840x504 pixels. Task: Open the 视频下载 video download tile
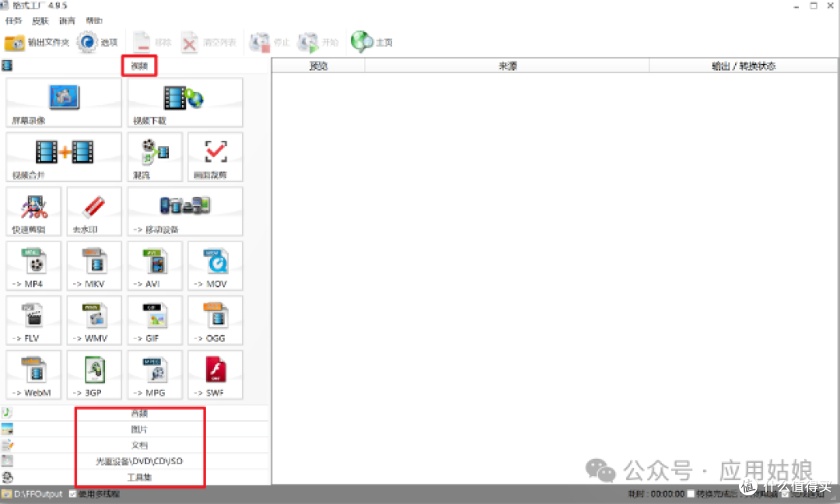[x=185, y=103]
